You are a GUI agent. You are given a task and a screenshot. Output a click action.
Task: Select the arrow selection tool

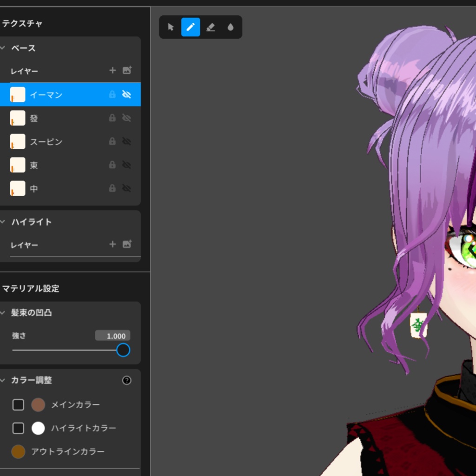point(171,27)
